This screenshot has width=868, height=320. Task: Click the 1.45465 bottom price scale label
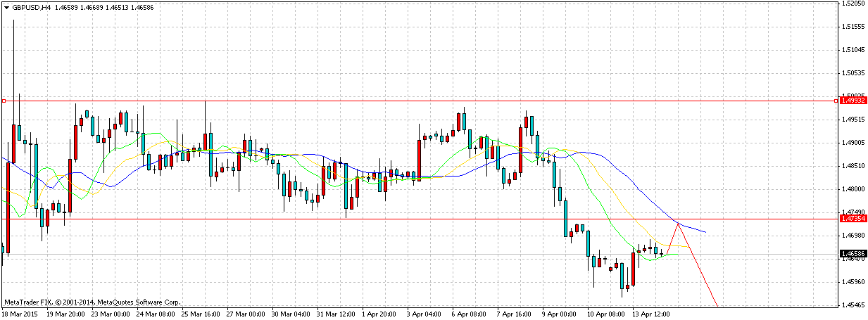tap(853, 305)
